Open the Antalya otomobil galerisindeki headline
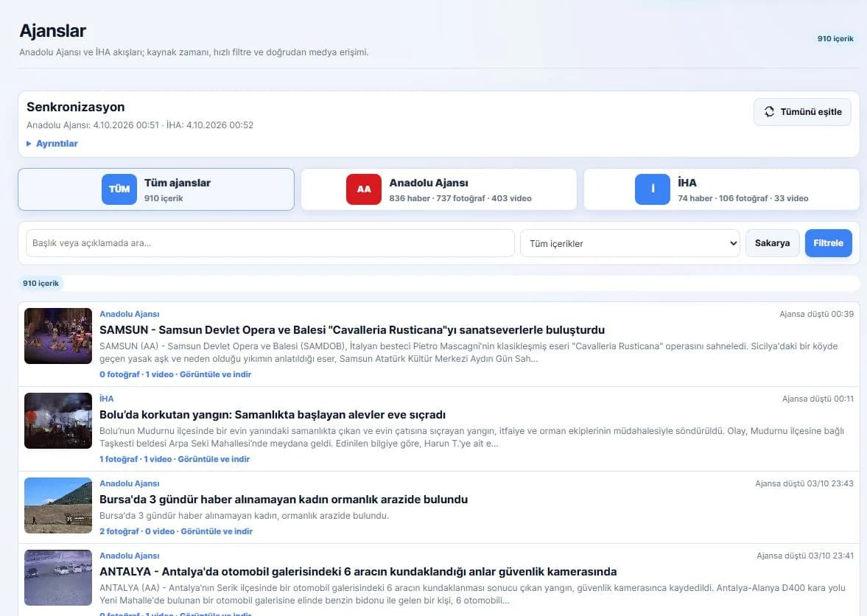Screen dimensions: 867x616 click(358, 572)
